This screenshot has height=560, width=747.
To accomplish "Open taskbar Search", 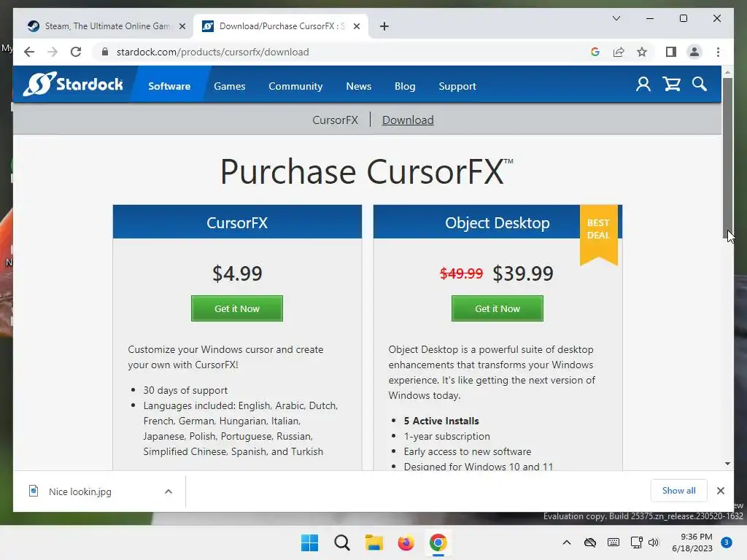I will click(x=341, y=542).
